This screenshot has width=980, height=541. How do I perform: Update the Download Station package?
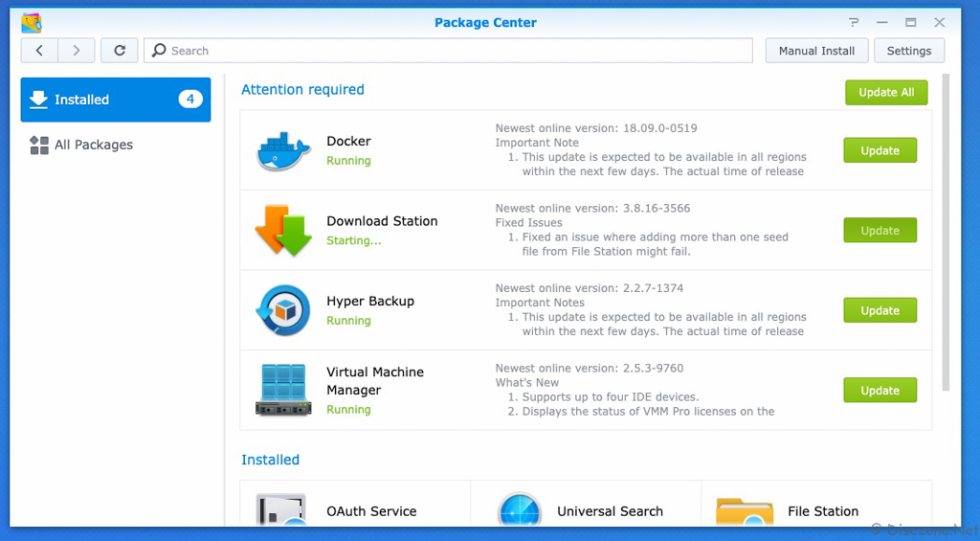(880, 230)
